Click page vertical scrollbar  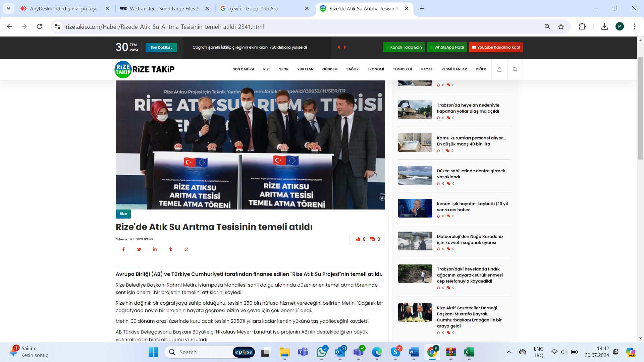pos(640,108)
